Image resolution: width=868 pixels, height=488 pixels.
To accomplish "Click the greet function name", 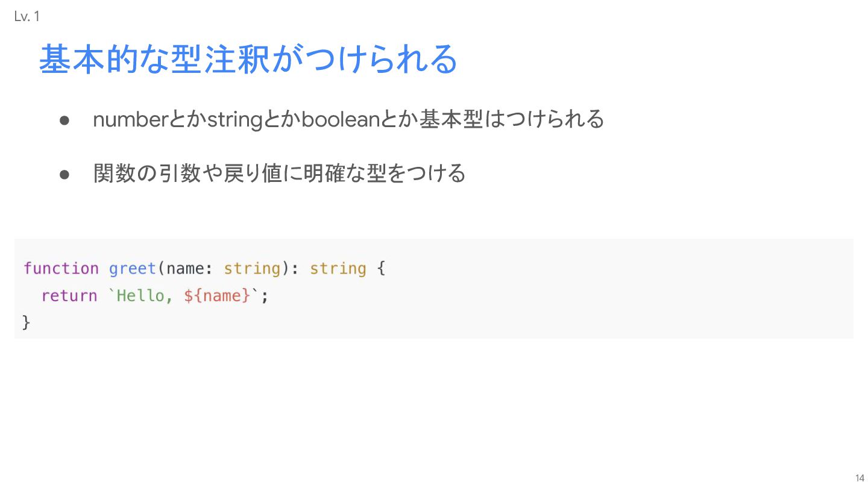I will [133, 269].
